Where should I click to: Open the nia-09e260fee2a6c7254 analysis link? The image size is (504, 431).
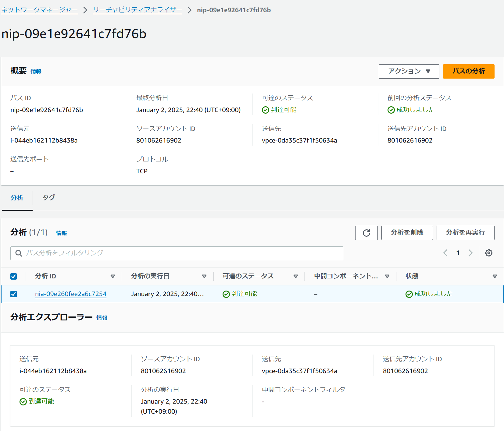pos(71,294)
